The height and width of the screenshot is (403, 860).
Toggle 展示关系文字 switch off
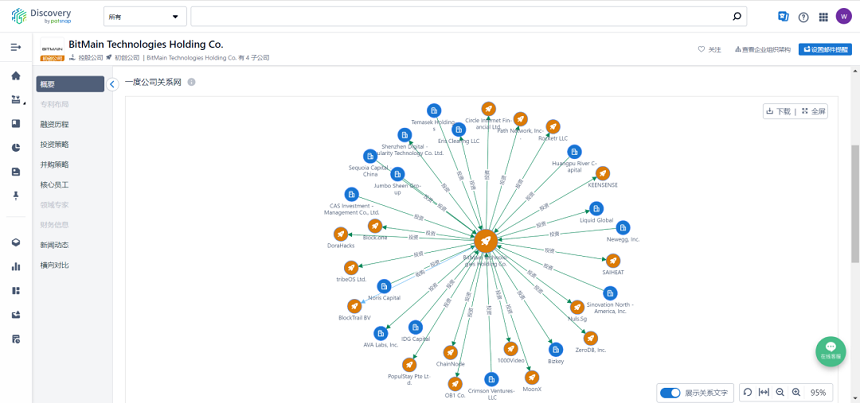coord(670,392)
